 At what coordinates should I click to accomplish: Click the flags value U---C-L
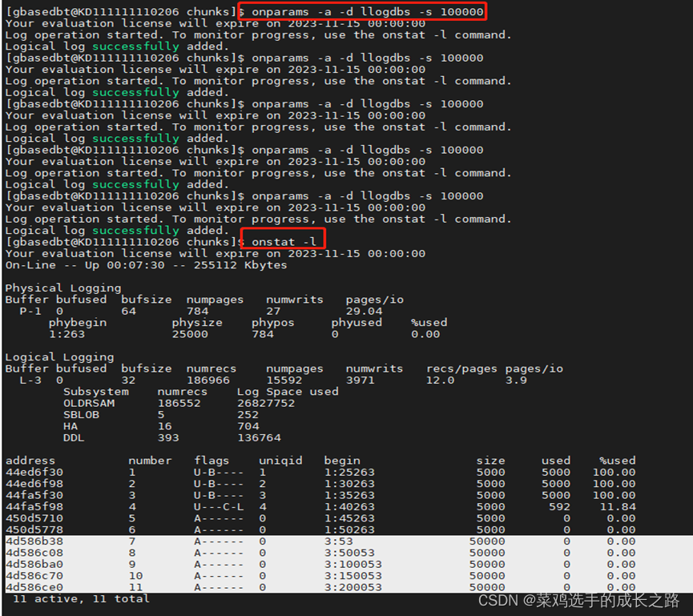pyautogui.click(x=219, y=507)
